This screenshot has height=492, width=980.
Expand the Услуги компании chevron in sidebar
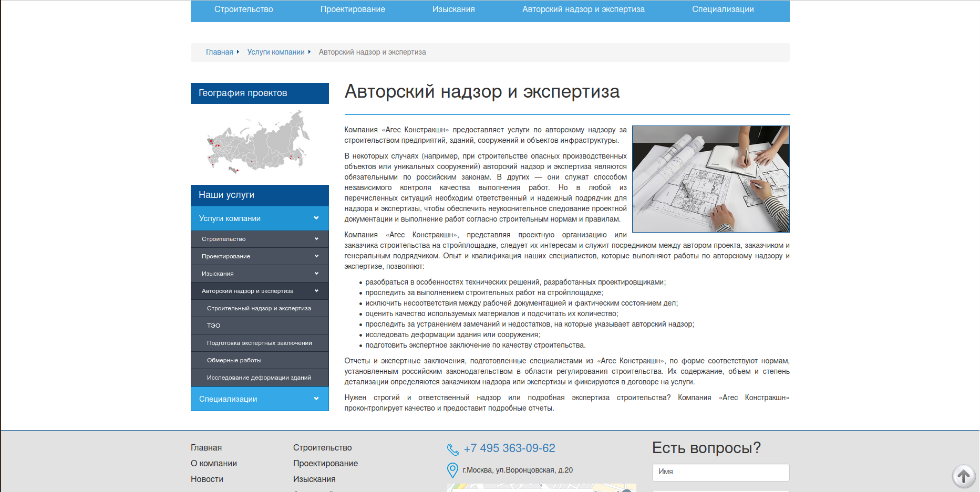(x=316, y=218)
